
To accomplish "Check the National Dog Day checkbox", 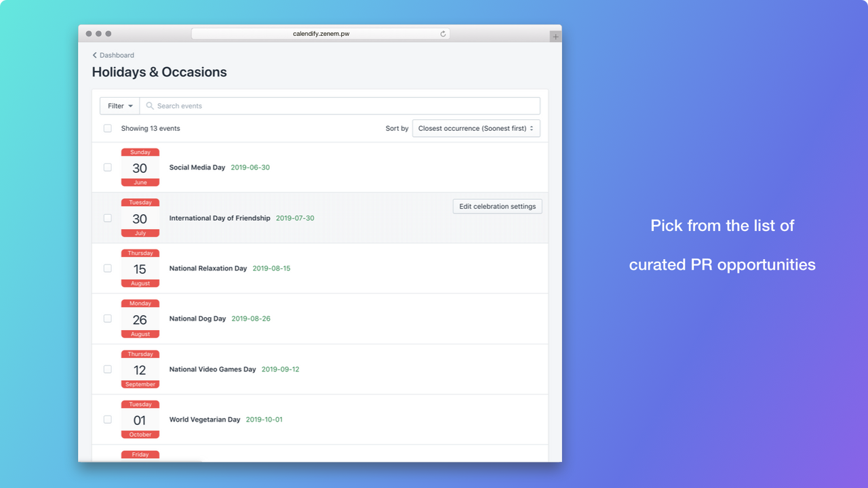I will click(x=107, y=319).
